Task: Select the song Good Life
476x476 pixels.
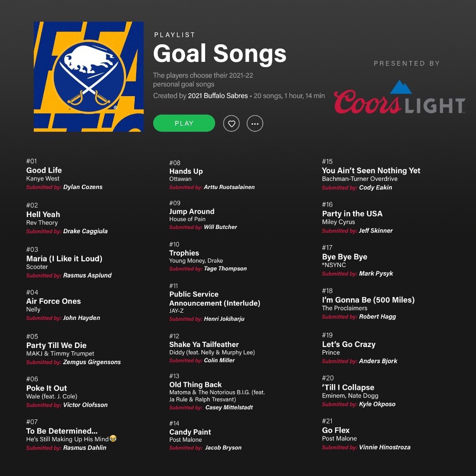Action: click(x=44, y=170)
